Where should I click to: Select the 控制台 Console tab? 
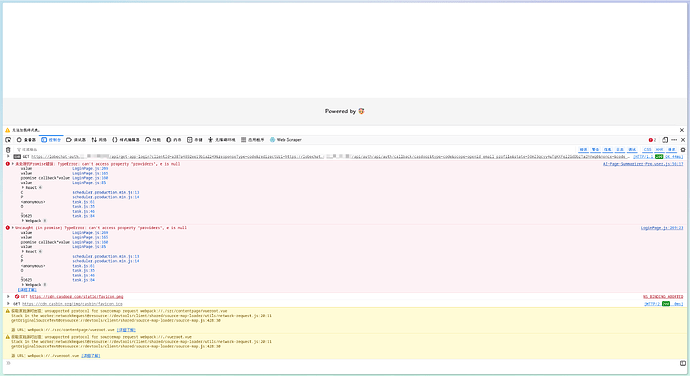click(51, 140)
